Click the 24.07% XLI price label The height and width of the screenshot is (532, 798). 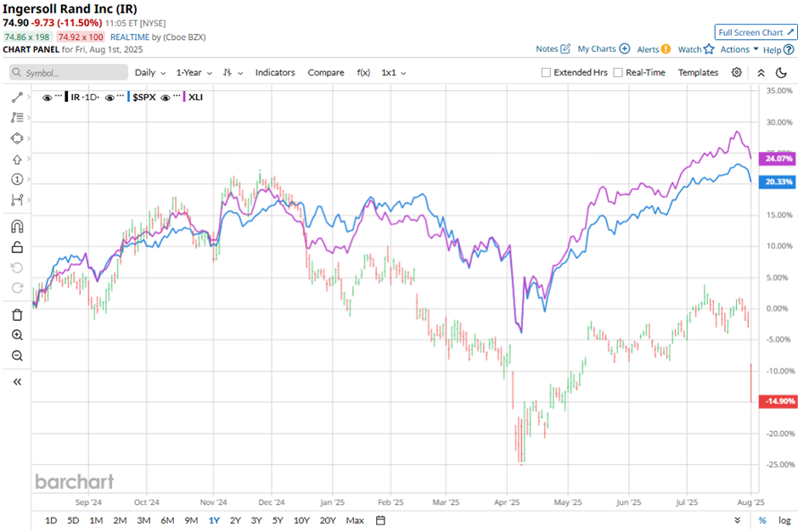point(778,159)
